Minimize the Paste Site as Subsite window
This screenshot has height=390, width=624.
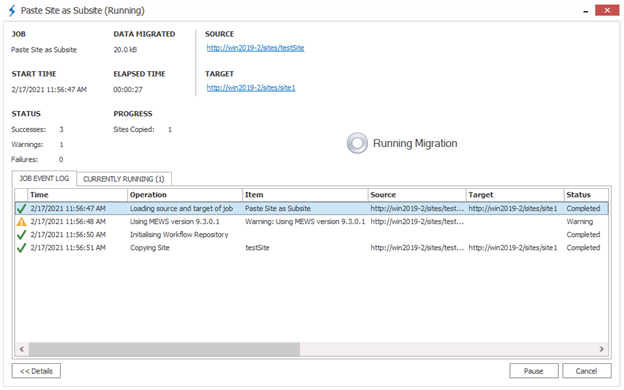click(x=586, y=11)
